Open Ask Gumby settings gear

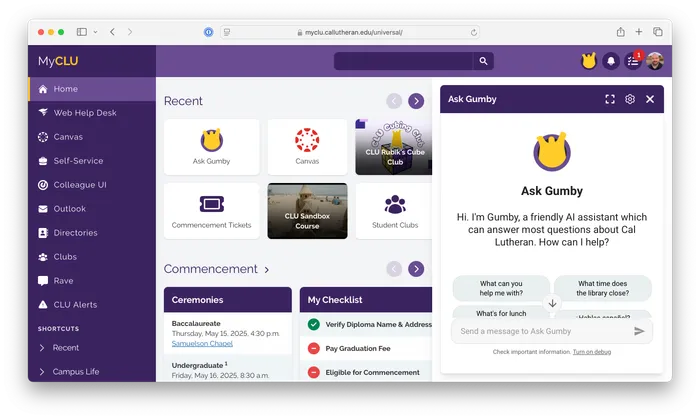click(630, 99)
